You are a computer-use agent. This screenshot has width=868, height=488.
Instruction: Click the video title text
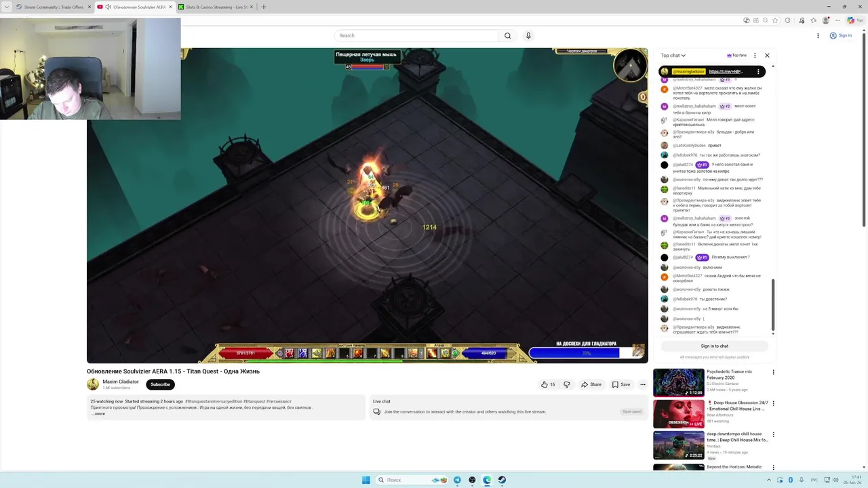(x=173, y=371)
